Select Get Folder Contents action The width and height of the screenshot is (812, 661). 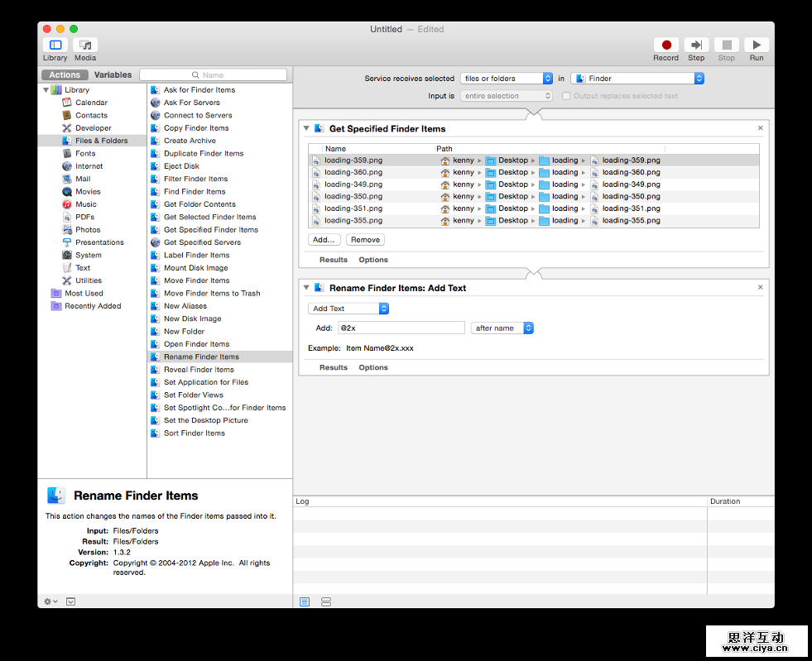click(199, 204)
